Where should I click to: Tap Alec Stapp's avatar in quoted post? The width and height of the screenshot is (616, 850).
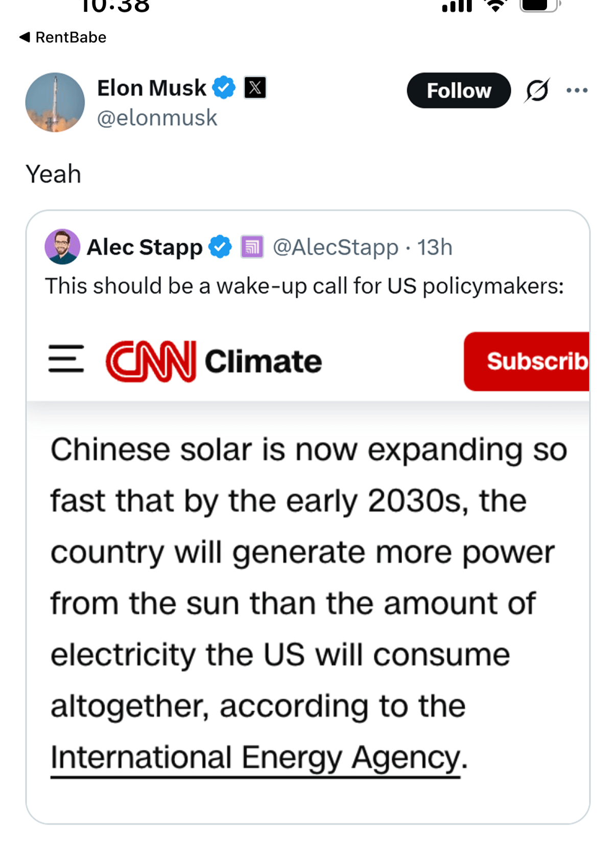pos(62,247)
